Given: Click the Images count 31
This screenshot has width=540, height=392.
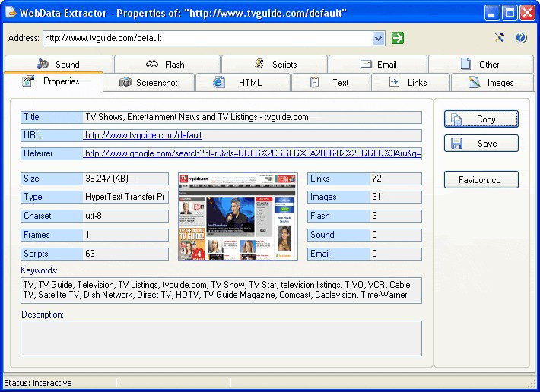Looking at the screenshot, I should [x=376, y=197].
